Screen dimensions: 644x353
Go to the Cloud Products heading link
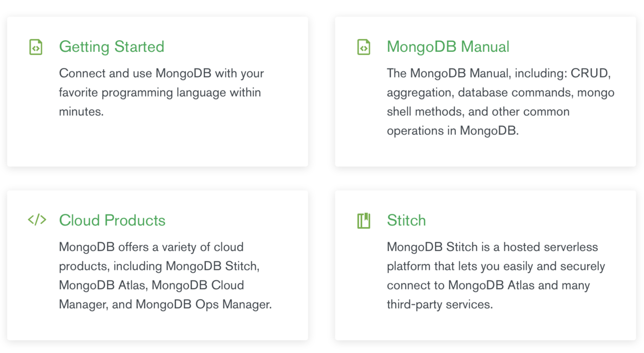click(x=112, y=221)
